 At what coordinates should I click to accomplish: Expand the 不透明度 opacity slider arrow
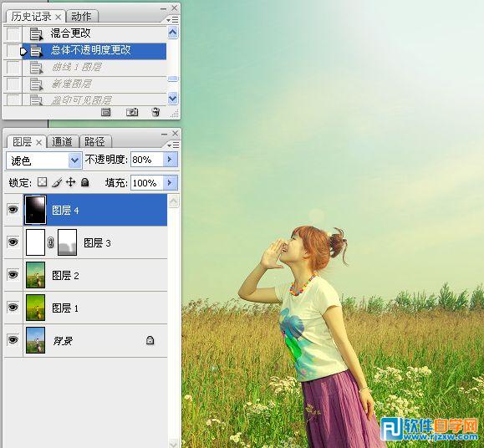point(171,160)
